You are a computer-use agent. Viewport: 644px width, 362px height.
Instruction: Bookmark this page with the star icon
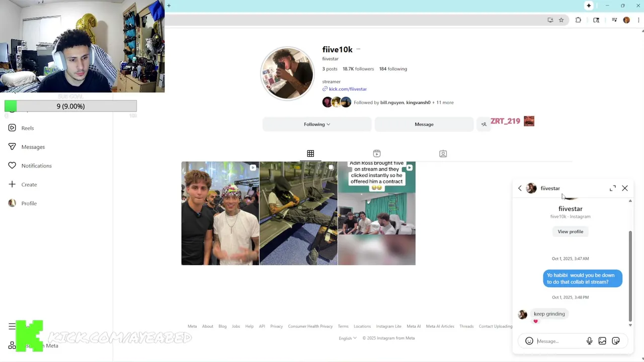[x=561, y=20]
